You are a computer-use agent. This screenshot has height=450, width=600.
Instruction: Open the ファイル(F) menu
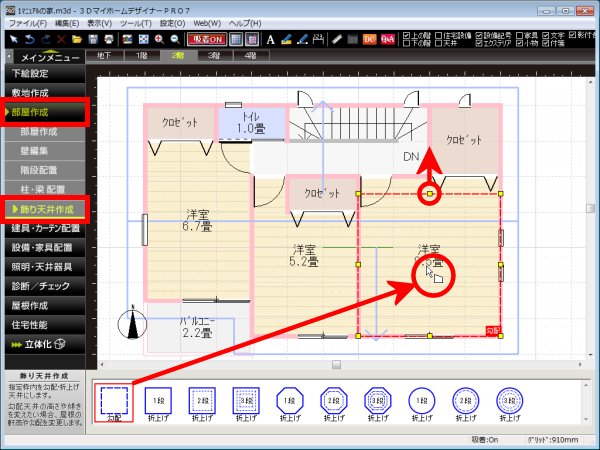(x=28, y=23)
